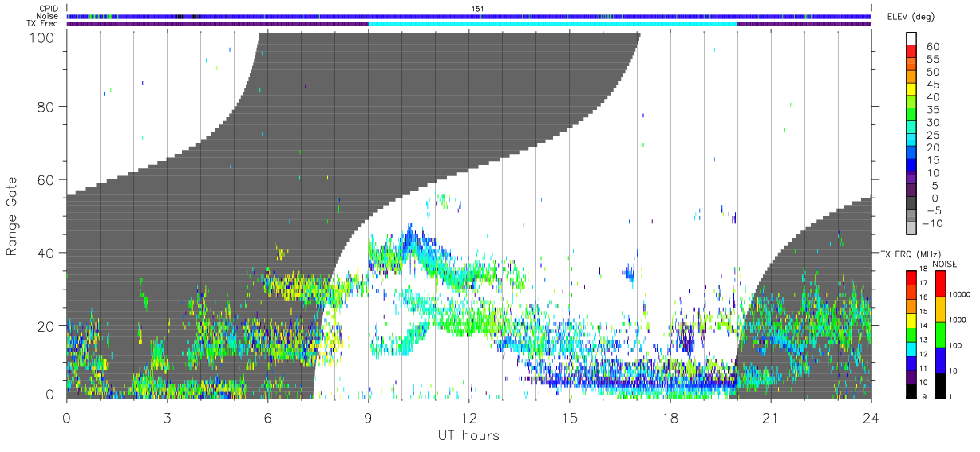Click the red 17–18 MHz TX frequency swatch

click(911, 277)
